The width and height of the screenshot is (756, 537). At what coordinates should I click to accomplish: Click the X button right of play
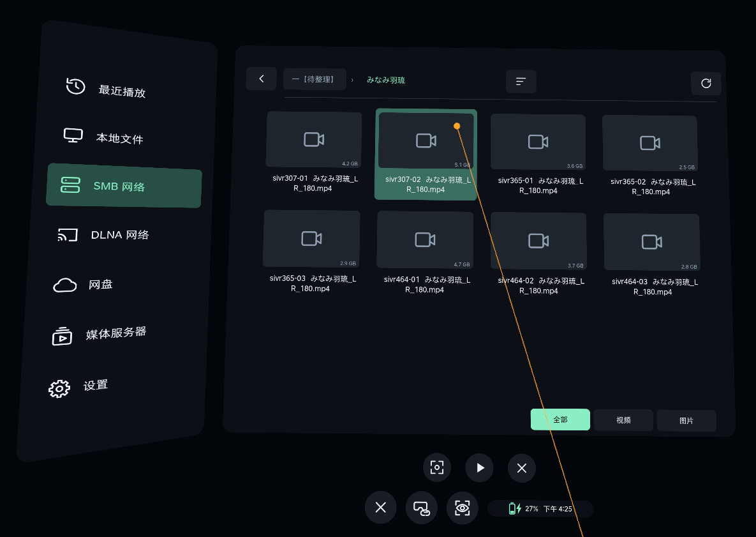tap(522, 468)
